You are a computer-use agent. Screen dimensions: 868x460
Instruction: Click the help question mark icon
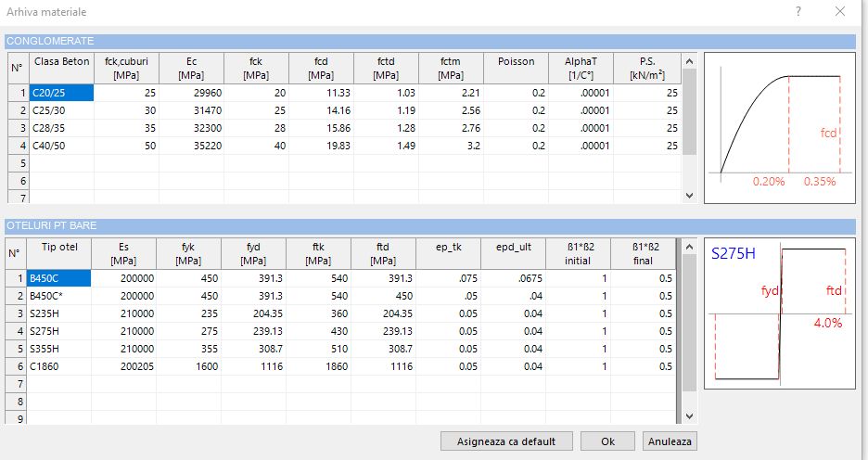tap(798, 12)
